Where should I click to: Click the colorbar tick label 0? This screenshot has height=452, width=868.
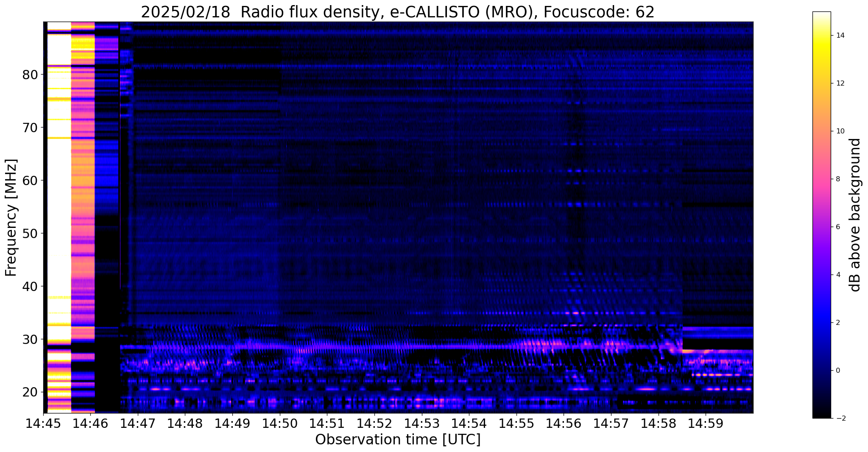click(837, 371)
